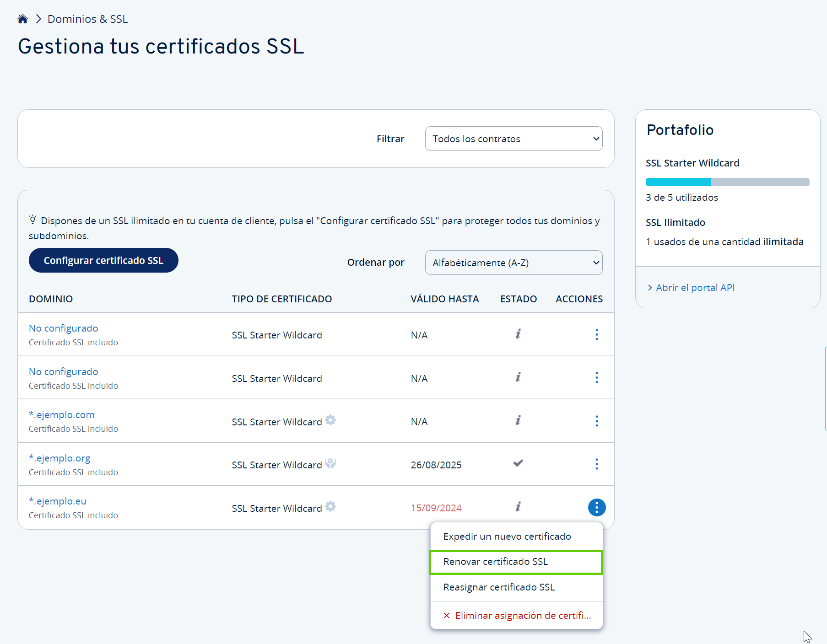Open the *.ejemplo.eu domain link
This screenshot has width=827, height=644.
[x=58, y=501]
